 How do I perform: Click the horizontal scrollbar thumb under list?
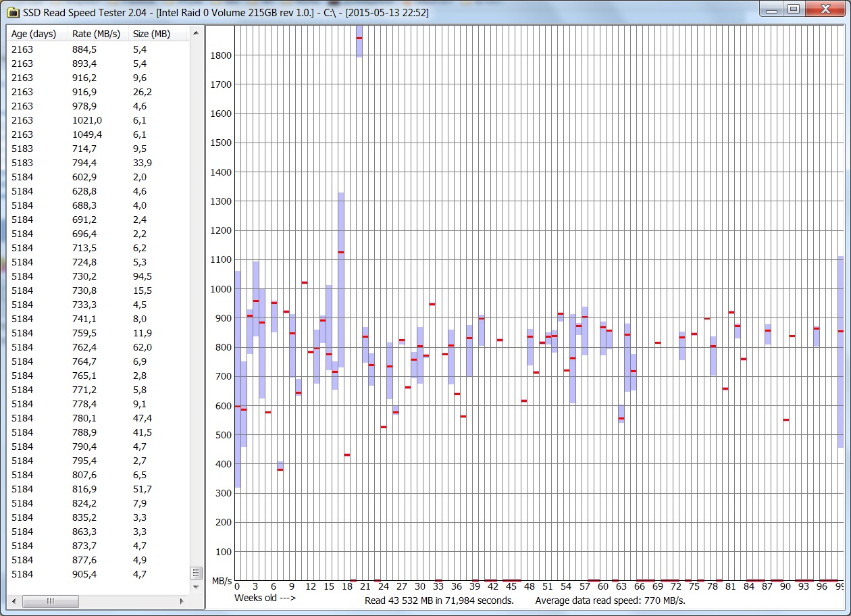[51, 601]
